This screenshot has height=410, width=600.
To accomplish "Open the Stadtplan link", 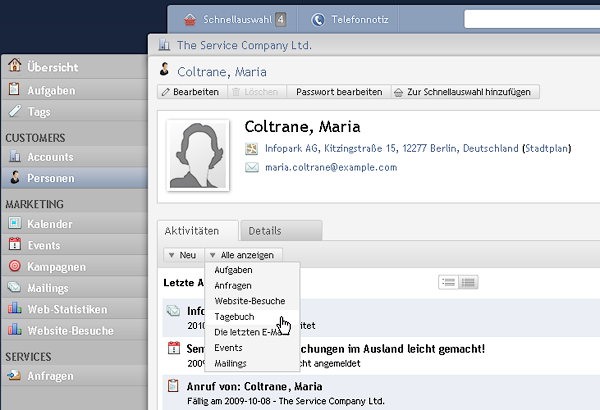I will coord(546,148).
